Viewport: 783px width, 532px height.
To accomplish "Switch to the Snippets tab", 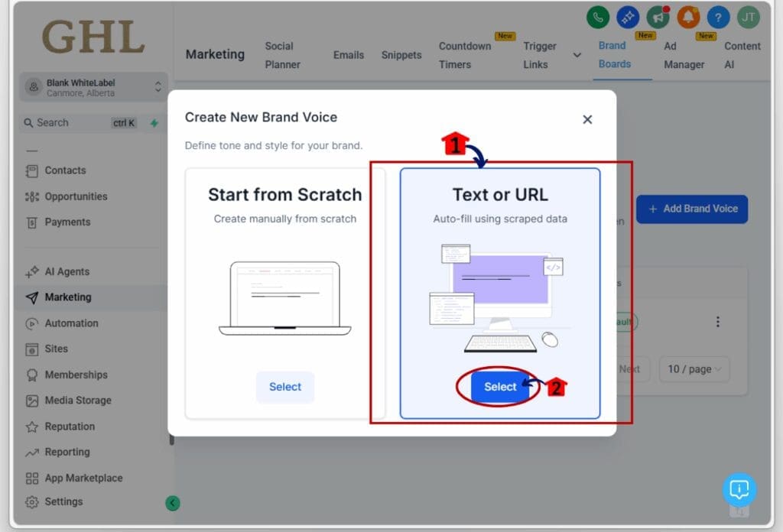I will coord(401,55).
